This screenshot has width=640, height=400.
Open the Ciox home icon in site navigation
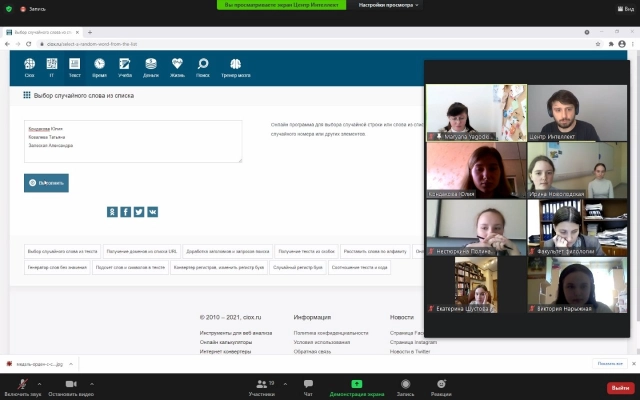pos(29,67)
